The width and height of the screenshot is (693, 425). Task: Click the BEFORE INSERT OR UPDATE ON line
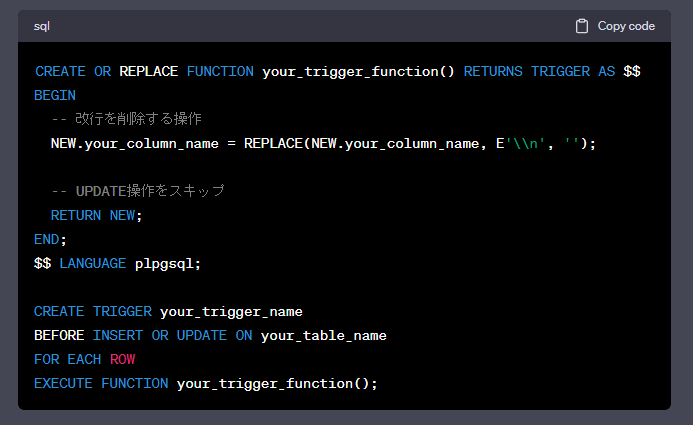coord(210,336)
